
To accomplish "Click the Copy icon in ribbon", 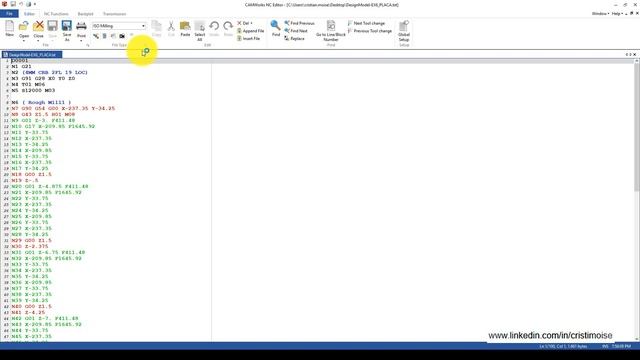I will pyautogui.click(x=156, y=26).
